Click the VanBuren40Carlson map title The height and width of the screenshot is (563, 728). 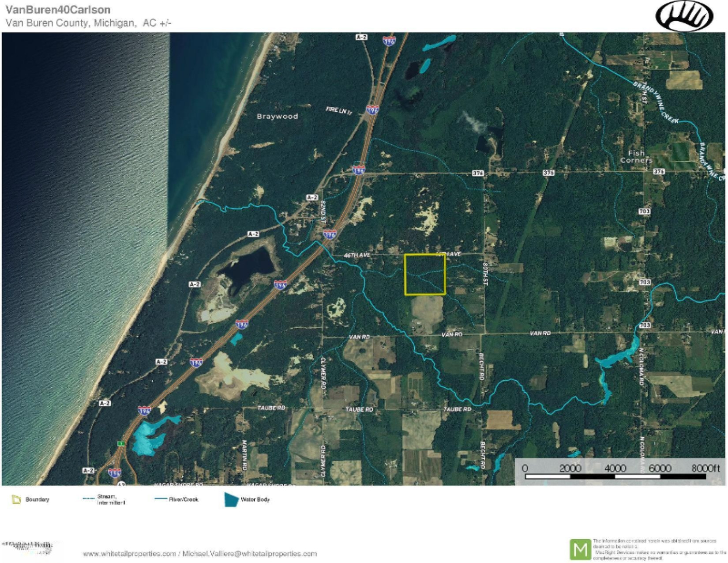(x=58, y=10)
